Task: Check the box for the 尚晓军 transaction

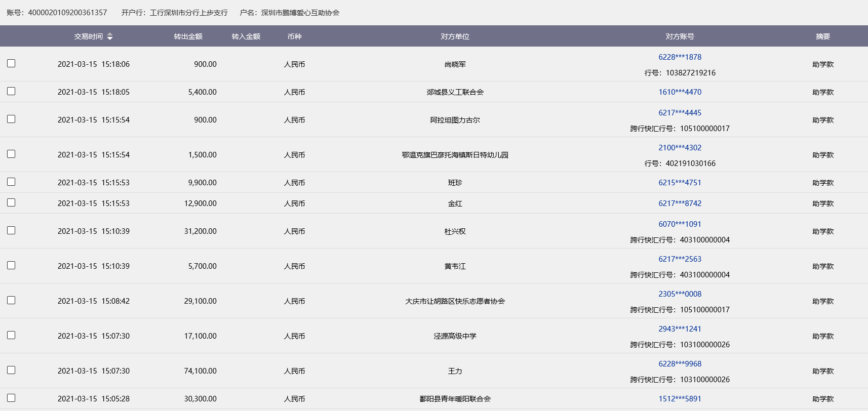Action: click(x=11, y=63)
